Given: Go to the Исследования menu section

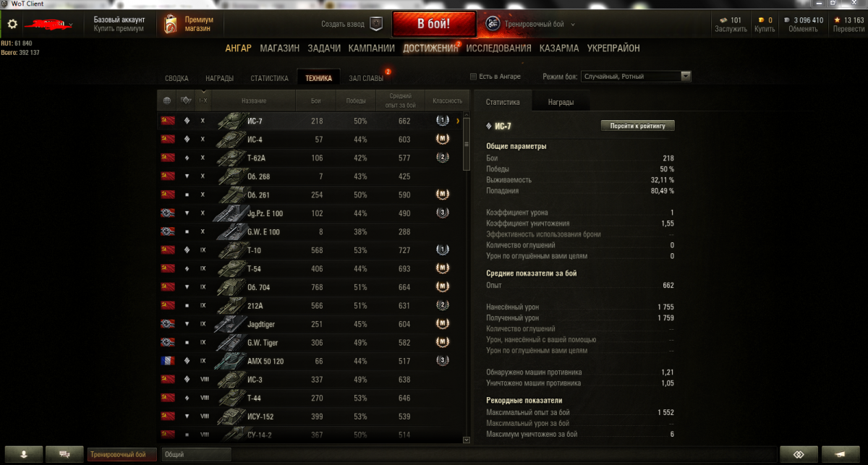Looking at the screenshot, I should 498,48.
